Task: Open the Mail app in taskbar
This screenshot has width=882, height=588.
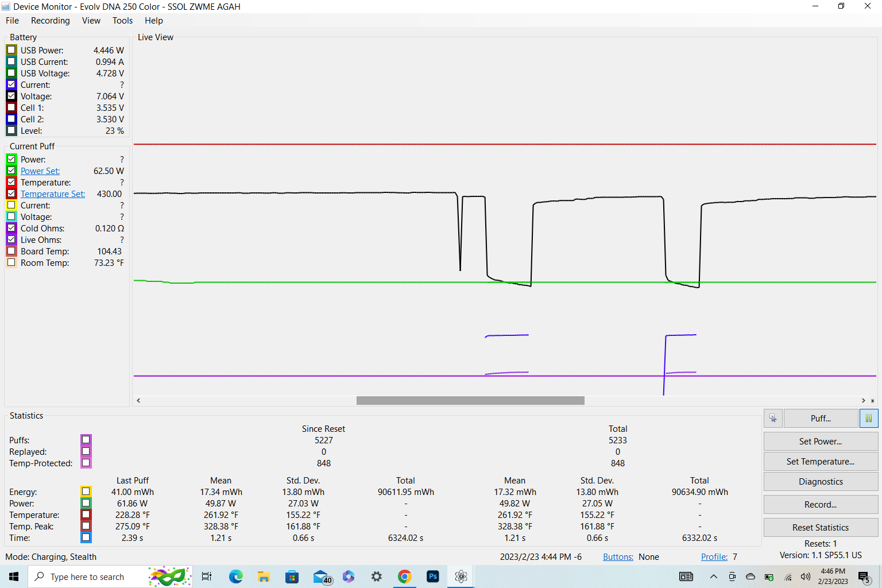Action: 322,577
